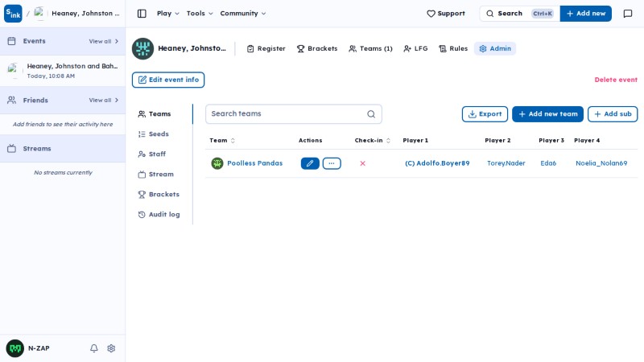Open the Brackets tab in top navigation
Image resolution: width=644 pixels, height=362 pixels.
click(317, 49)
